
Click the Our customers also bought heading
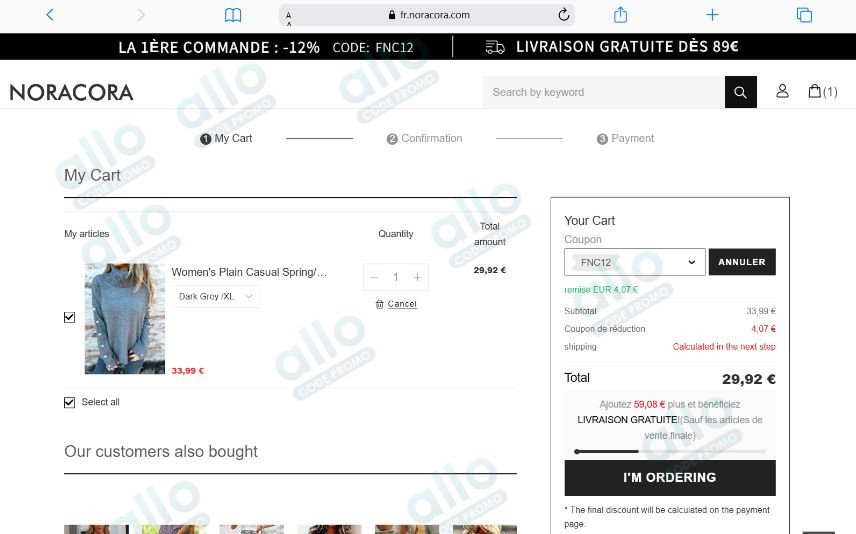click(161, 452)
